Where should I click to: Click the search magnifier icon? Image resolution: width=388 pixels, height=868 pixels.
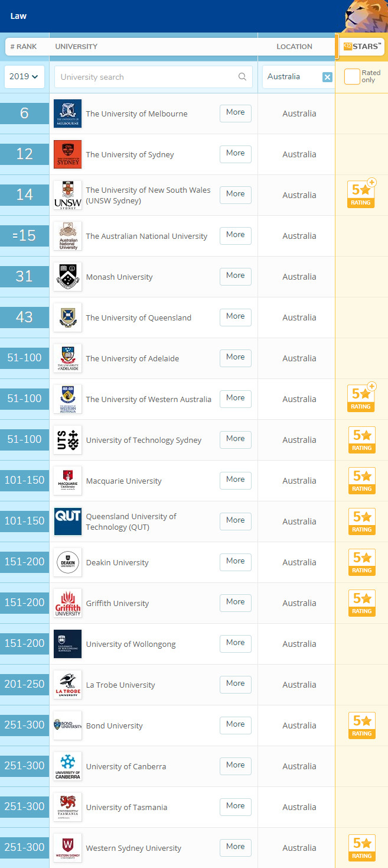click(x=242, y=77)
